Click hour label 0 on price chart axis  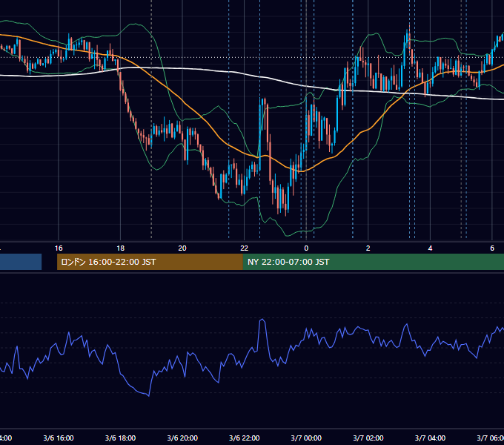coord(306,248)
